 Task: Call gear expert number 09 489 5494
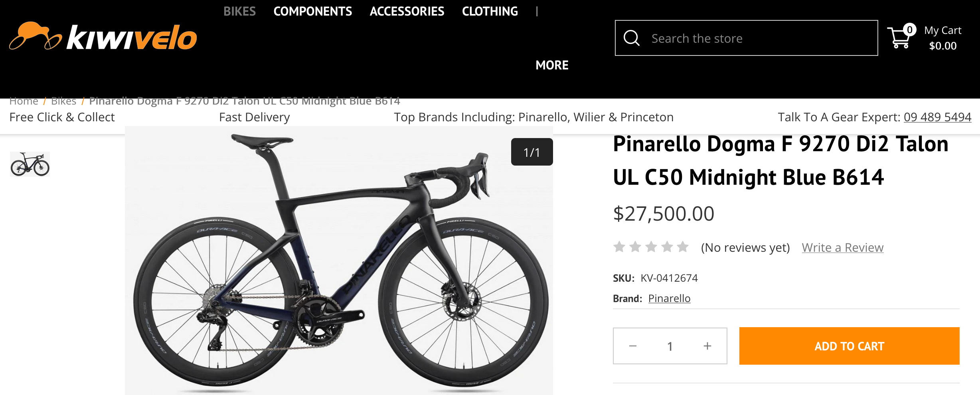[937, 117]
